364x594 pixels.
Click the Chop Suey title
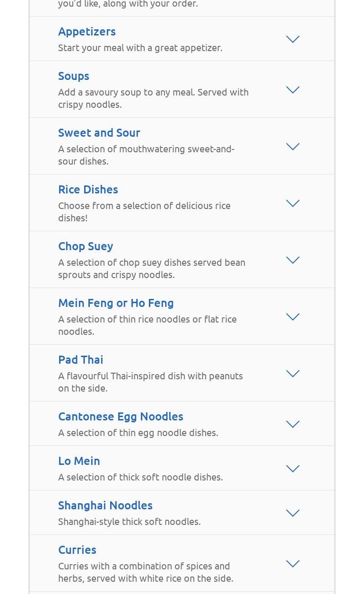pyautogui.click(x=86, y=246)
